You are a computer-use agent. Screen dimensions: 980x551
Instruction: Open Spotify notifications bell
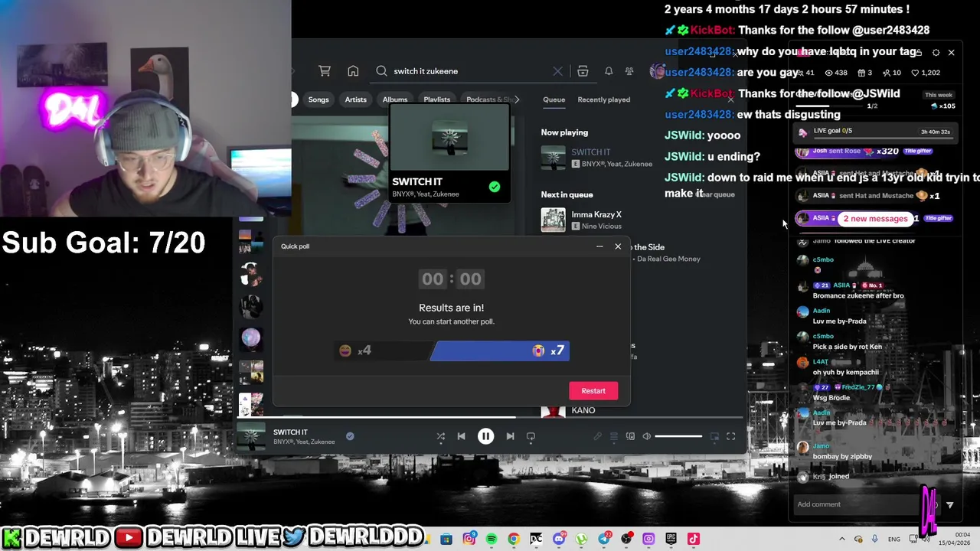pos(609,71)
